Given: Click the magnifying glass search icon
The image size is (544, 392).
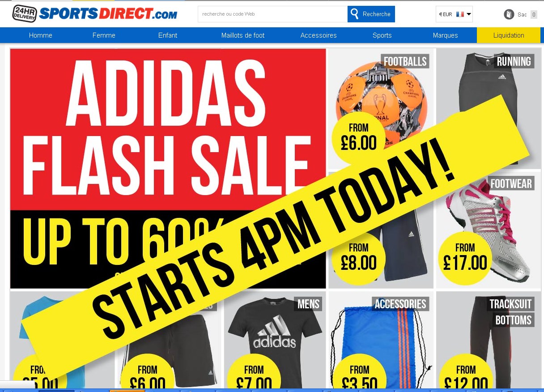Looking at the screenshot, I should [355, 14].
